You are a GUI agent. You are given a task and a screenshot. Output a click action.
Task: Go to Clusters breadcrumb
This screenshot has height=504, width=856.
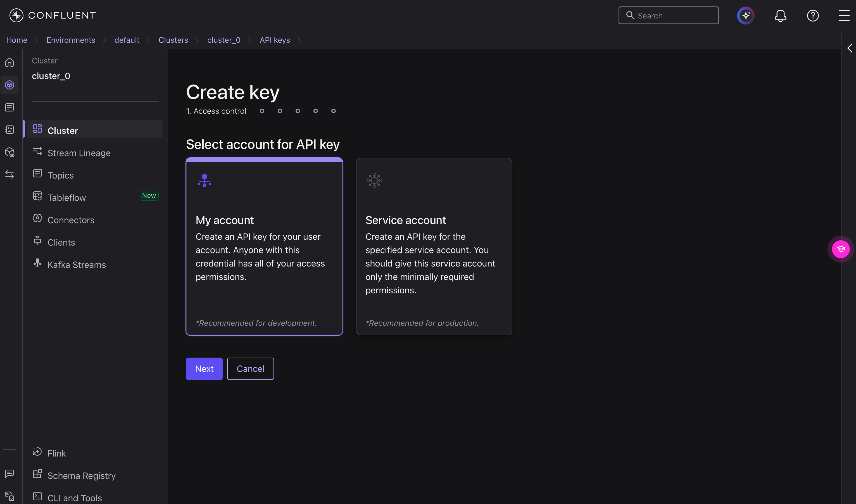[x=173, y=40]
